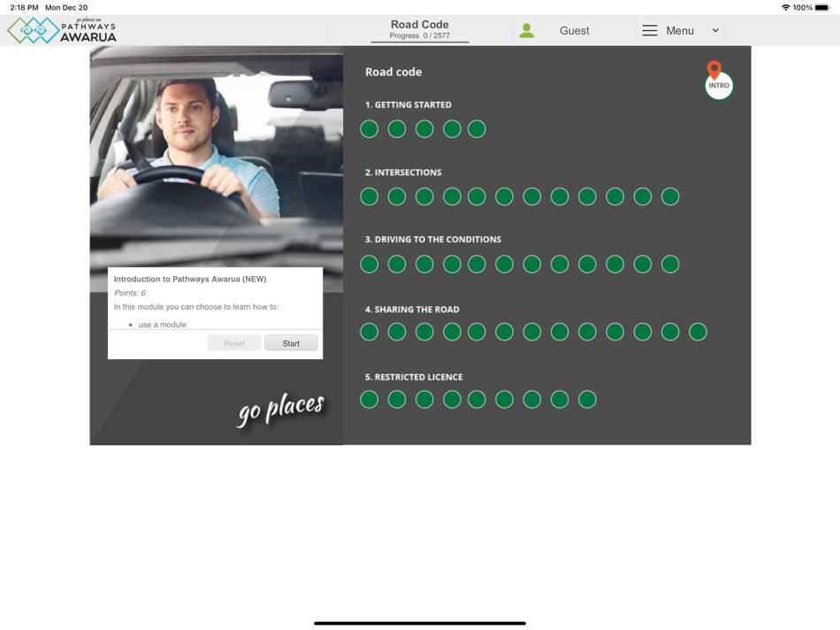Click Progress 0 / 2577 bar
The height and width of the screenshot is (630, 840).
(x=419, y=36)
